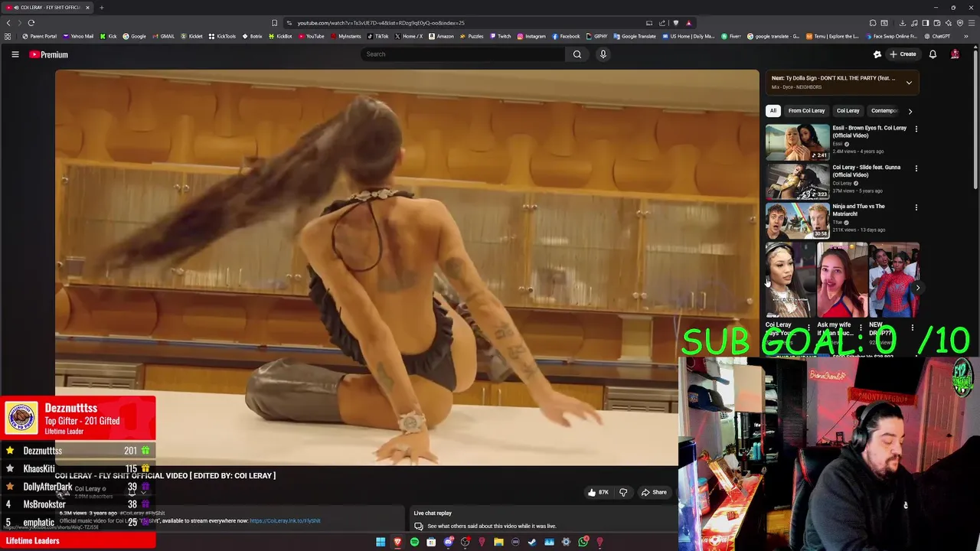The height and width of the screenshot is (551, 980).
Task: Open the Brave shields icon in address bar
Action: [x=675, y=23]
